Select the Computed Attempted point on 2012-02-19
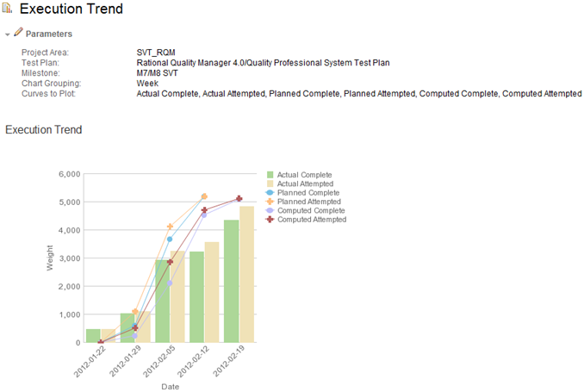 pos(239,199)
